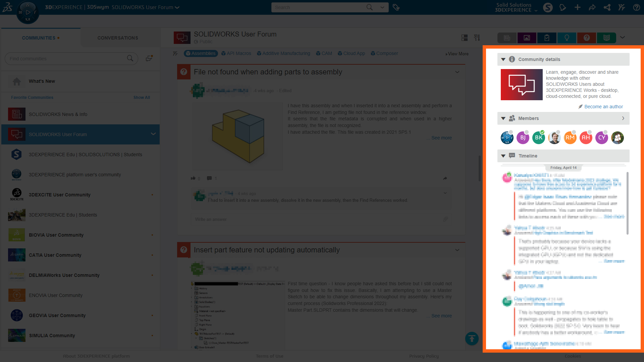Open the Communities tab
Viewport: 644px width, 362px height.
tap(39, 38)
